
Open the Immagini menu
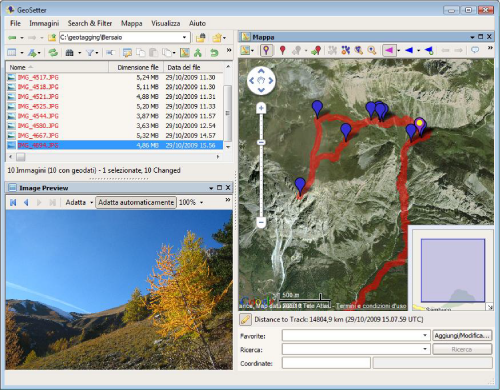(44, 23)
